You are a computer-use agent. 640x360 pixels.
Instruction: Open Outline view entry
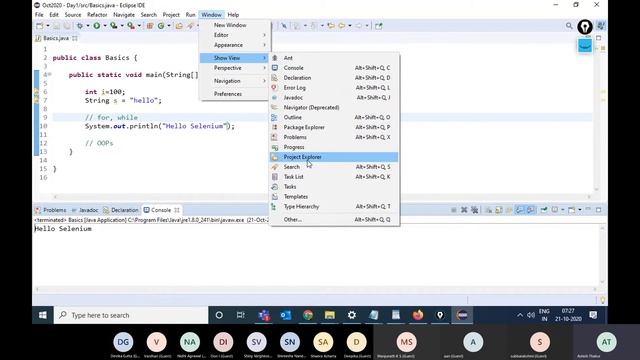334,117
